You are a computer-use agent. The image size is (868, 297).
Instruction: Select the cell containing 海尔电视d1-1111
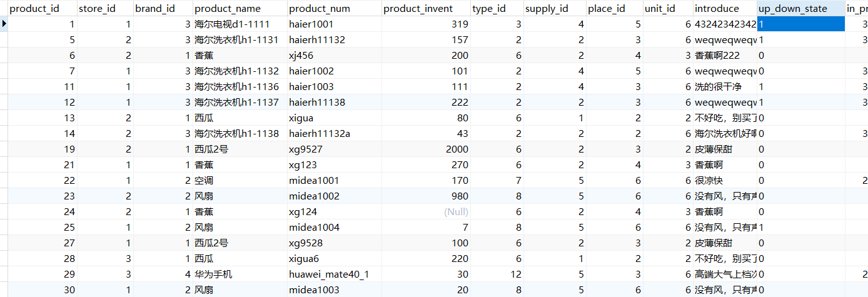click(240, 24)
